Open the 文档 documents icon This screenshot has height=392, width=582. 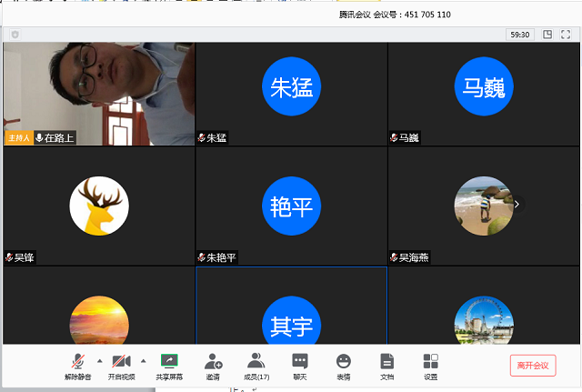coord(386,366)
